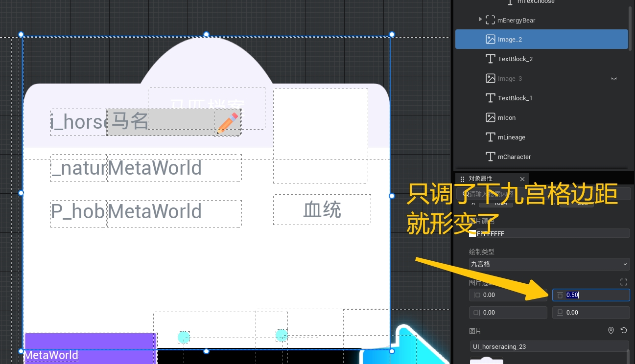635x364 pixels.
Task: Select mCharacter in the hierarchy
Action: tap(541, 157)
